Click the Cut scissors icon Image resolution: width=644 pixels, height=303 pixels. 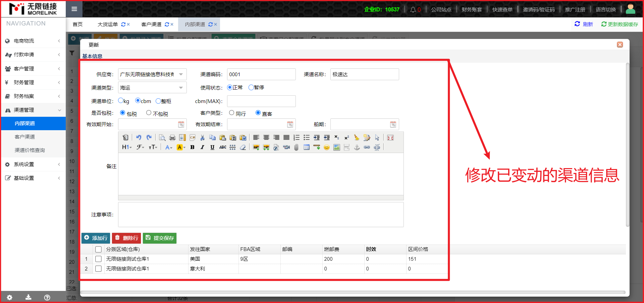click(x=202, y=138)
